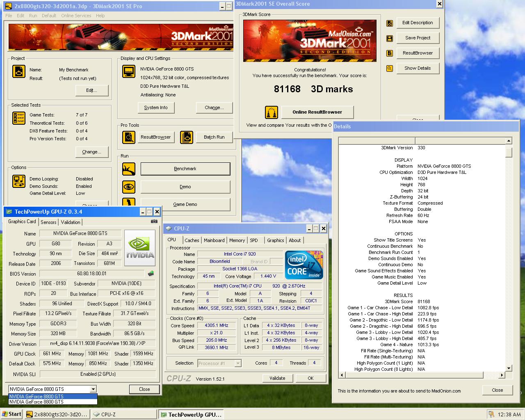Click the Demo eye icon
The width and height of the screenshot is (525, 420).
[129, 187]
